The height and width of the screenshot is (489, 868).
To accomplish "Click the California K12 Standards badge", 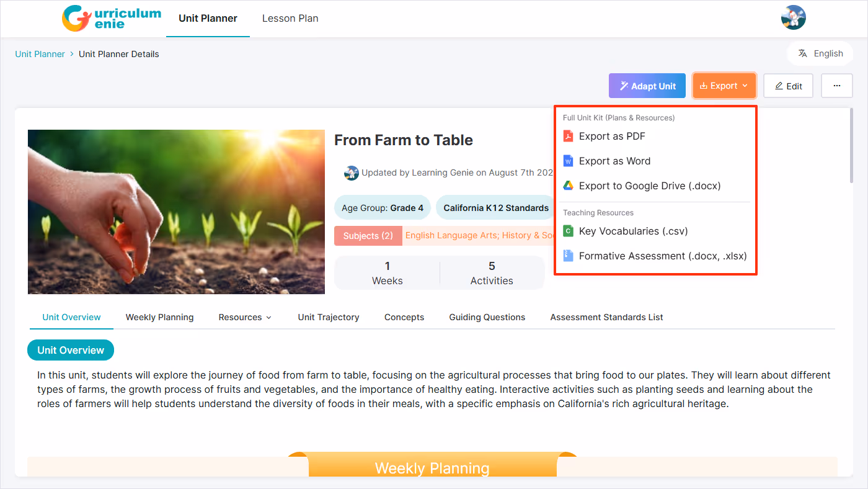I will coord(496,208).
